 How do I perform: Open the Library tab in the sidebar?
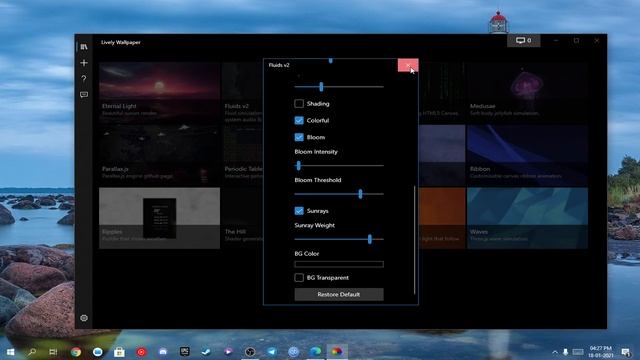coord(84,47)
